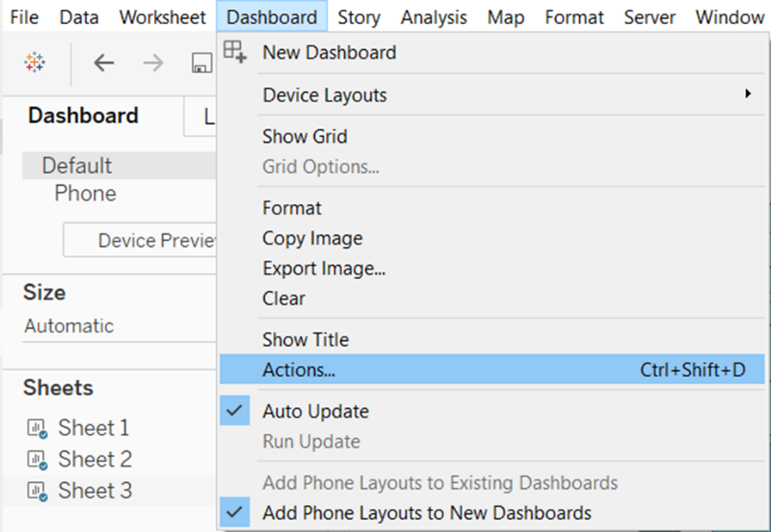Click the save disk icon in toolbar
The image size is (771, 532).
(201, 64)
